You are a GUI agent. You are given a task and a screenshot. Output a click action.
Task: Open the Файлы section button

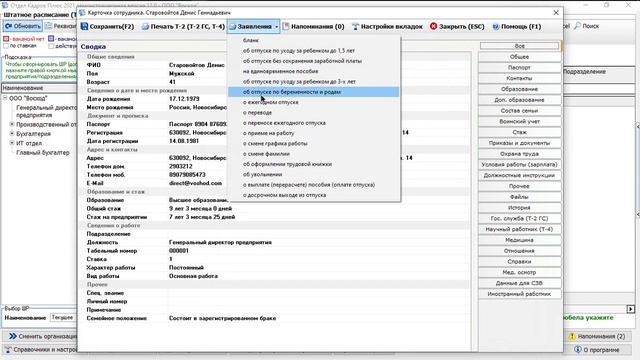[519, 197]
